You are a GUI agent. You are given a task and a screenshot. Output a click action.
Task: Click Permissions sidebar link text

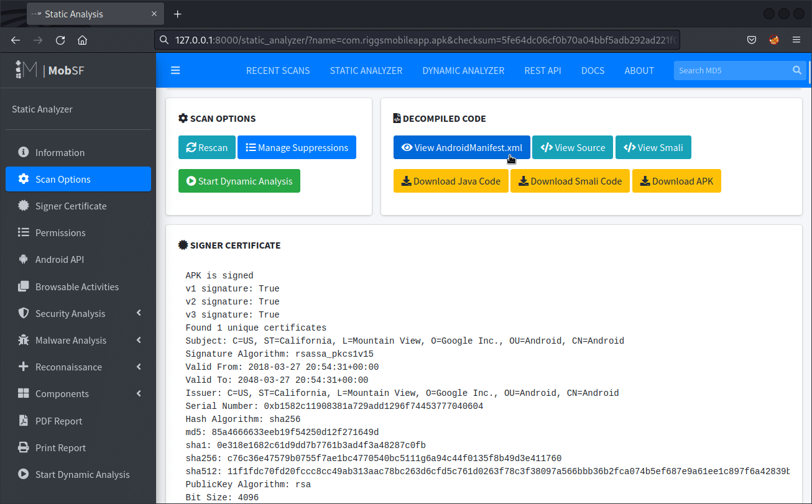click(60, 232)
